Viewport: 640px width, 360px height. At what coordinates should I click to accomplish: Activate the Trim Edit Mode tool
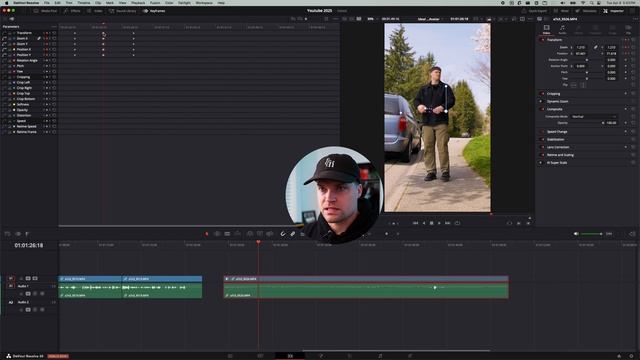(217, 234)
